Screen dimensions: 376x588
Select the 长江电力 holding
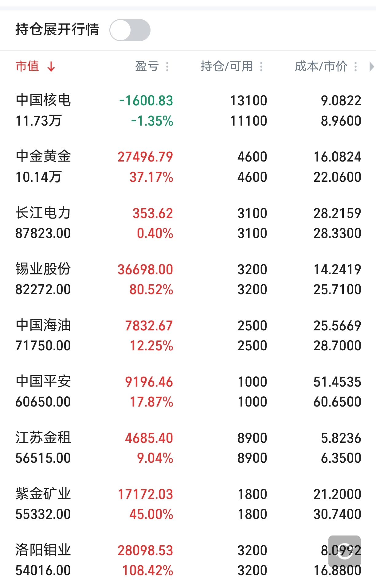pos(43,213)
